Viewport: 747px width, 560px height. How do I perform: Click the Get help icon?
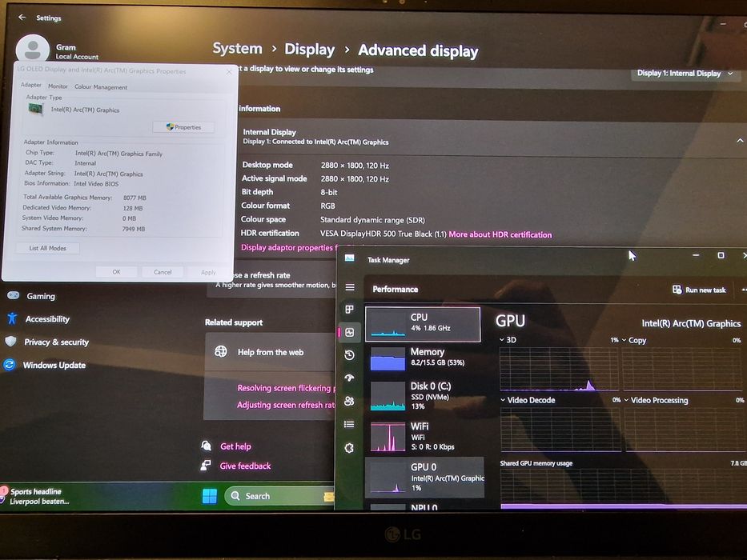207,446
